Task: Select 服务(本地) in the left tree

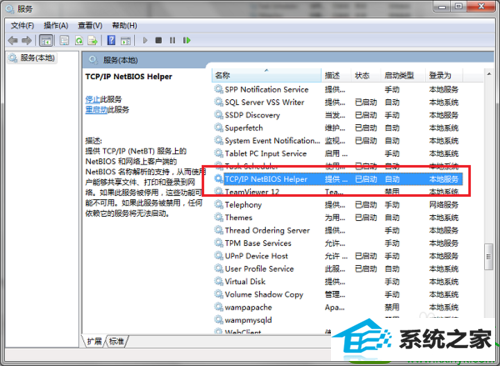Action: (33, 58)
